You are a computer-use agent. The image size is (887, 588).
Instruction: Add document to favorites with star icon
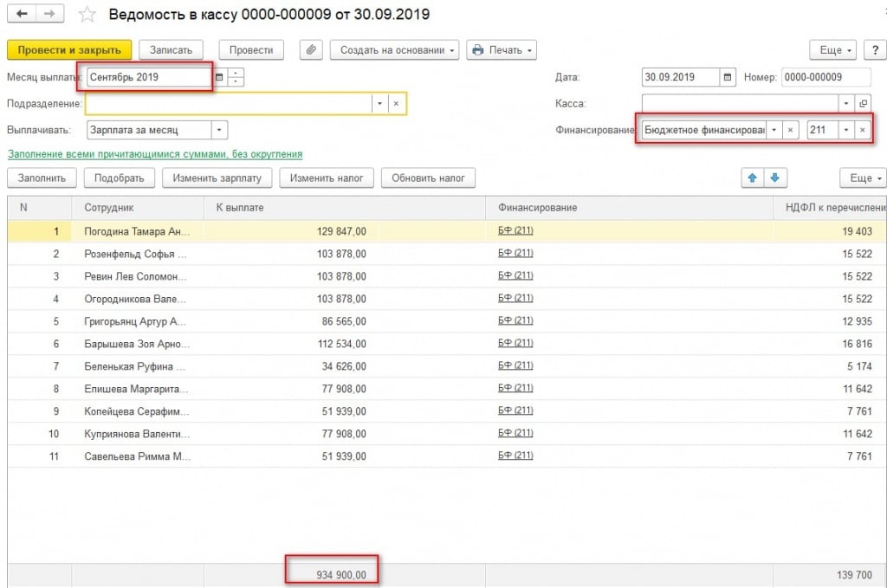[x=87, y=15]
